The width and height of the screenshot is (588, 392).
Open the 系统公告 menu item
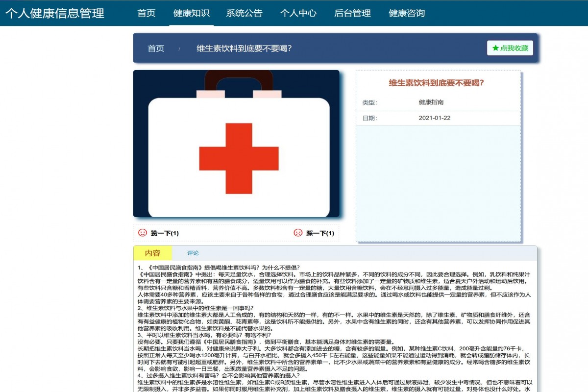tap(244, 13)
